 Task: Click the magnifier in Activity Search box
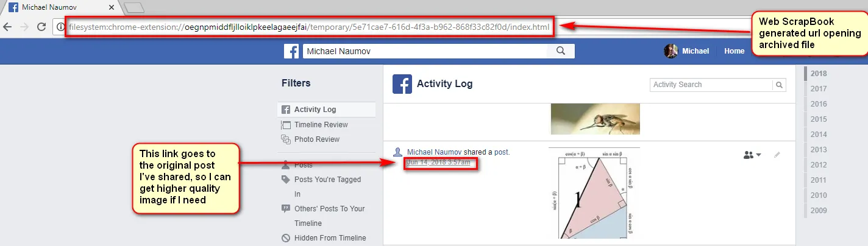click(x=779, y=85)
